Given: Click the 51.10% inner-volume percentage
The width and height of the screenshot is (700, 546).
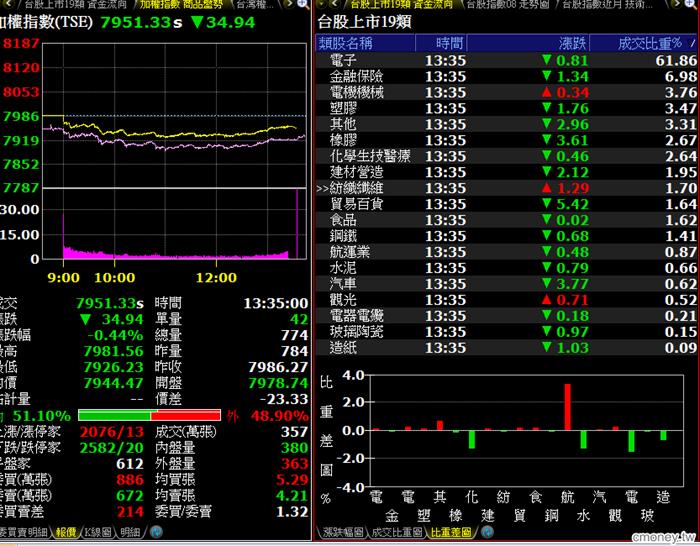Looking at the screenshot, I should click(42, 416).
